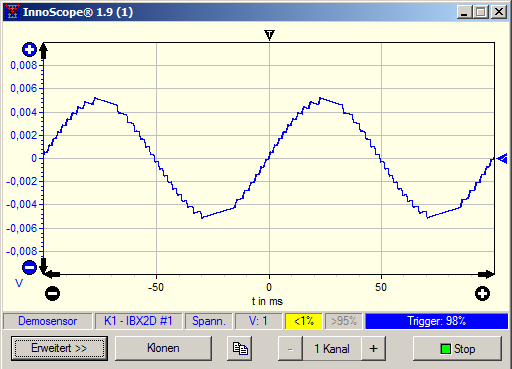Click the Klonen button
The image size is (512, 369).
(163, 348)
